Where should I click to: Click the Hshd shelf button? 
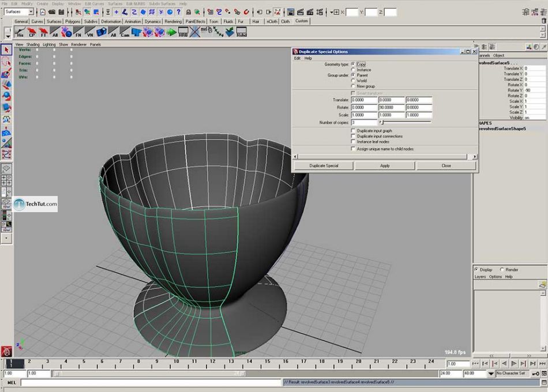point(242,32)
